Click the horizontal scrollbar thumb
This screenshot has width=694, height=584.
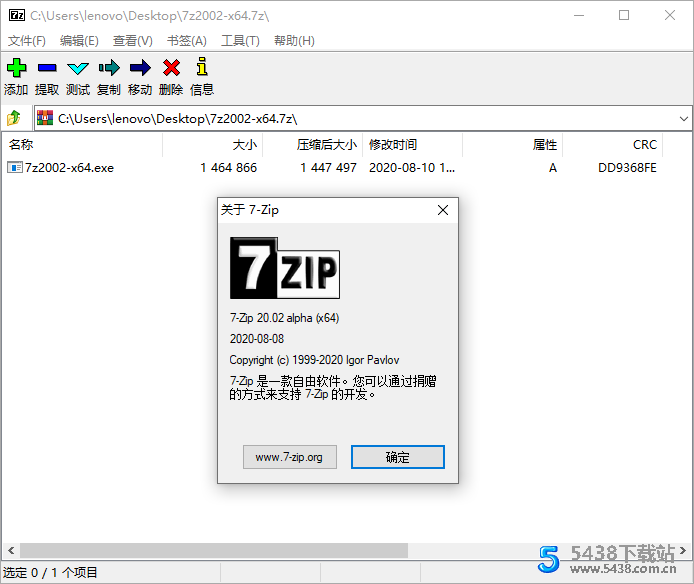tap(214, 550)
